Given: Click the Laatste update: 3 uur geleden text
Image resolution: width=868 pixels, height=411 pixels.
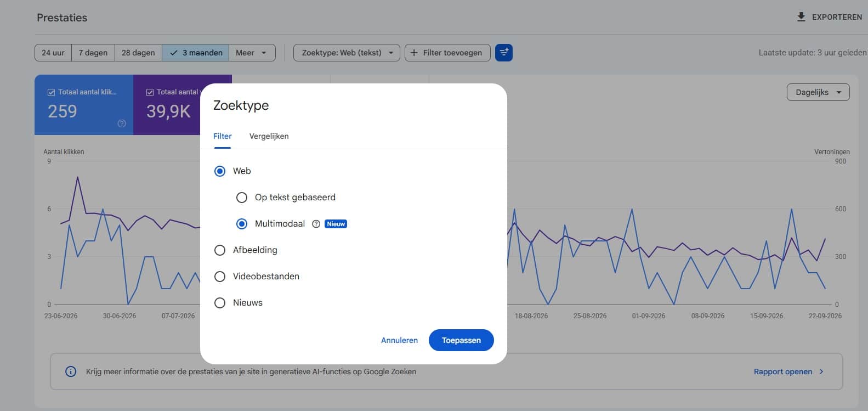Looking at the screenshot, I should 813,53.
